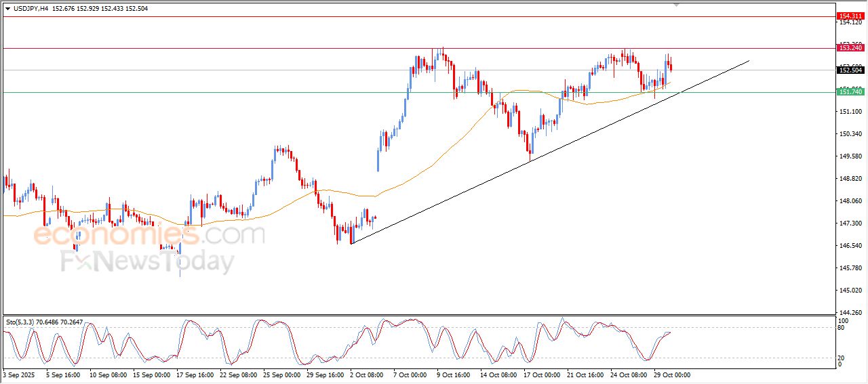Click the 149.580 axis price value
Viewport: 868px width, 384px height.
coord(850,156)
